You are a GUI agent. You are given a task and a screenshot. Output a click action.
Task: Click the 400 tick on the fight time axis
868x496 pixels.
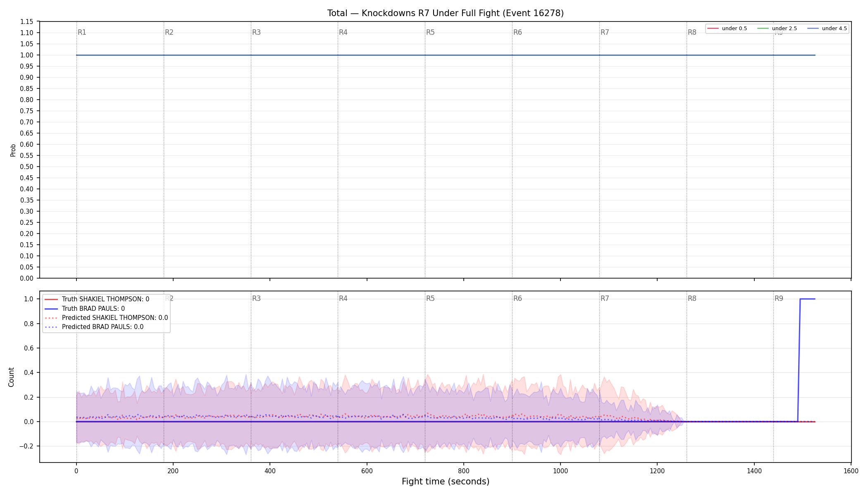pos(270,471)
